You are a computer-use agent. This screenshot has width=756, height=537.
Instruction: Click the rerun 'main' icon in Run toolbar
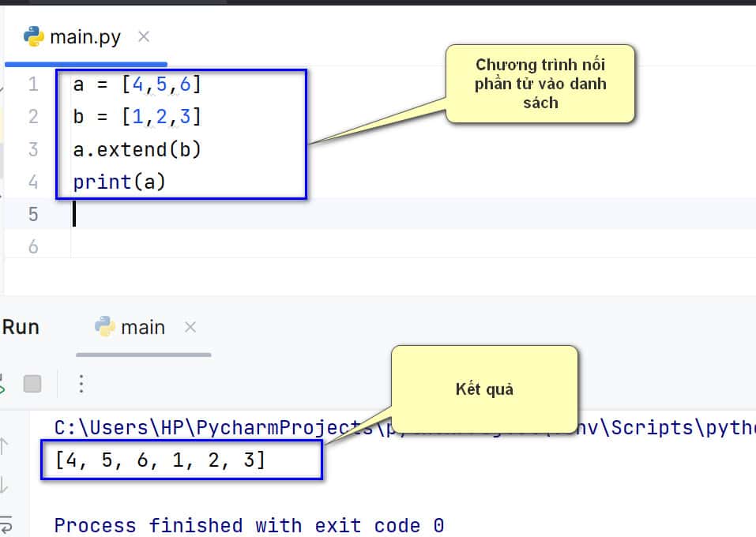click(2, 385)
